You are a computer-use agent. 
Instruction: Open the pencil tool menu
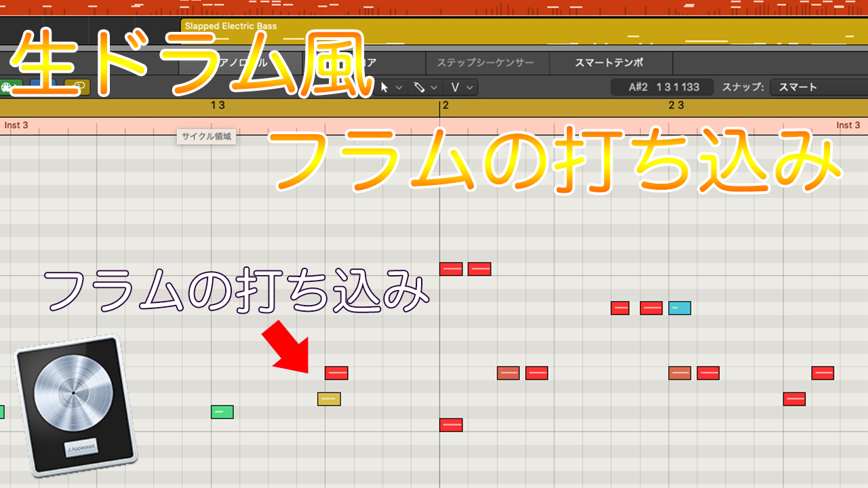point(426,87)
